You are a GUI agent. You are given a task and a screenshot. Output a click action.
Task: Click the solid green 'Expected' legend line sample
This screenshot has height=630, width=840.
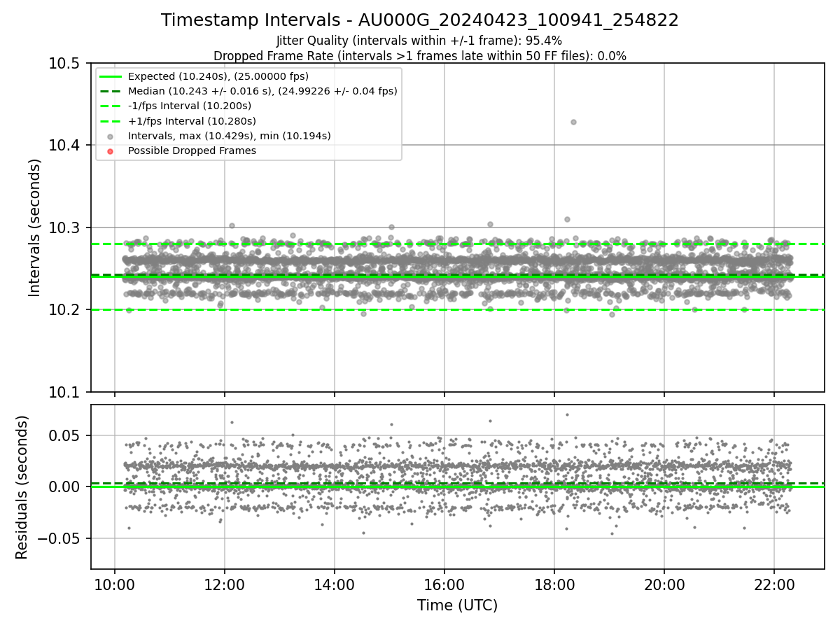[x=110, y=76]
